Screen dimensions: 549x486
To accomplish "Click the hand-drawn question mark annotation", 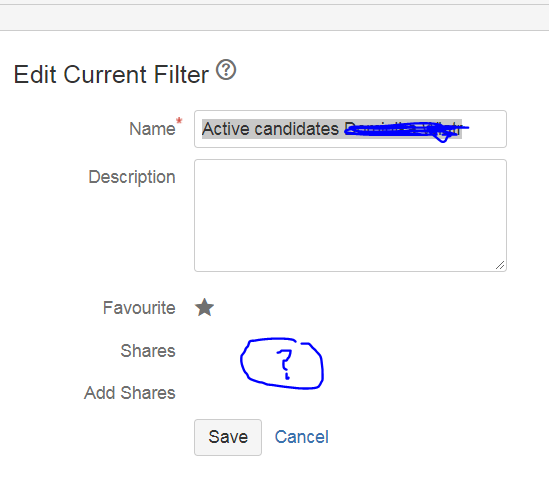I will pyautogui.click(x=282, y=363).
